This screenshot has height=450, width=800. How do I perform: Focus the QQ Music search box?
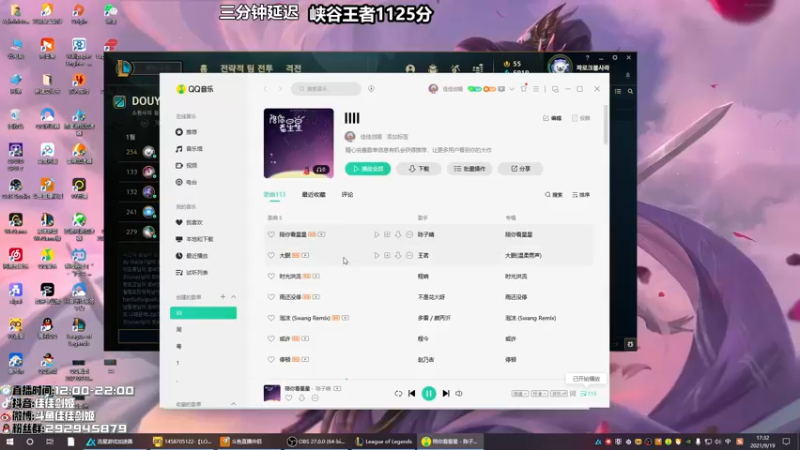pos(326,89)
